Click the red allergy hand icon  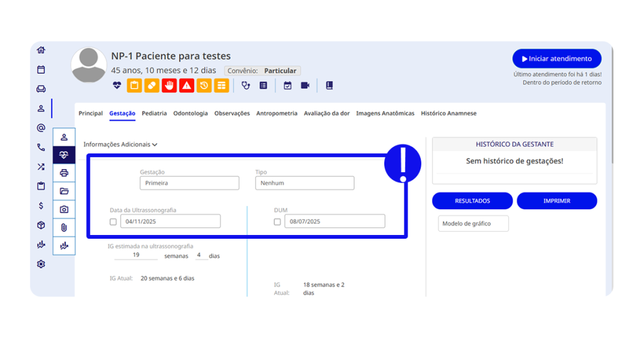point(169,85)
